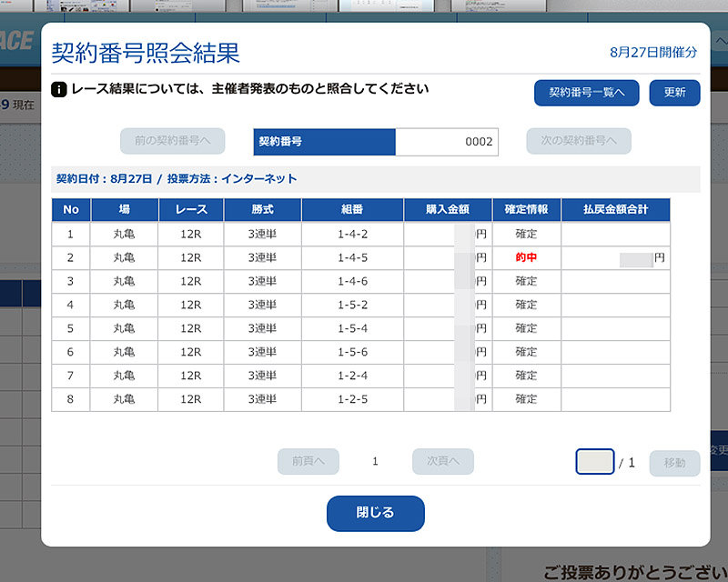Go to 次の契約番号へ next contract

point(578,141)
